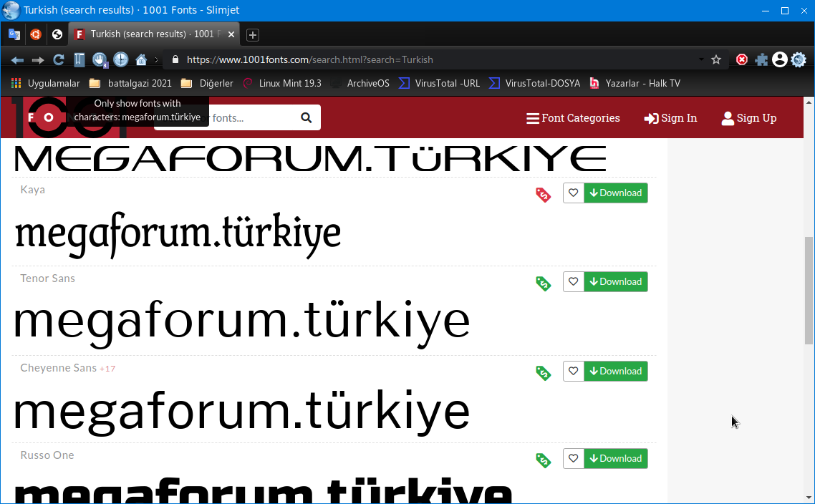
Task: Click the hand blocker toolbar icon
Action: [x=100, y=59]
